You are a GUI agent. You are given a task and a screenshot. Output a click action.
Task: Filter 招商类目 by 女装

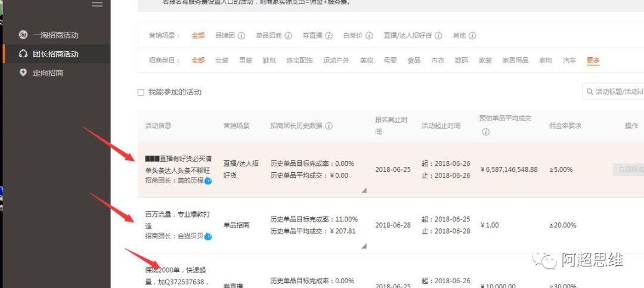click(222, 60)
